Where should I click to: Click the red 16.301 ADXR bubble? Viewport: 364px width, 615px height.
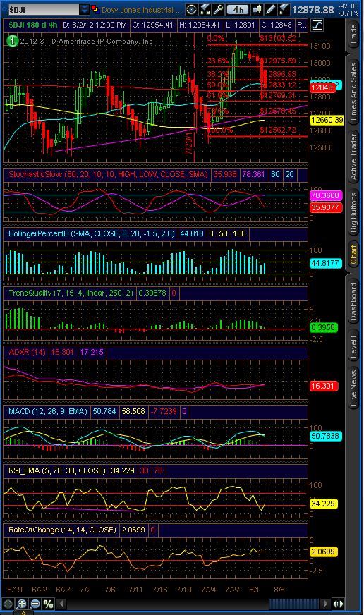click(x=322, y=386)
